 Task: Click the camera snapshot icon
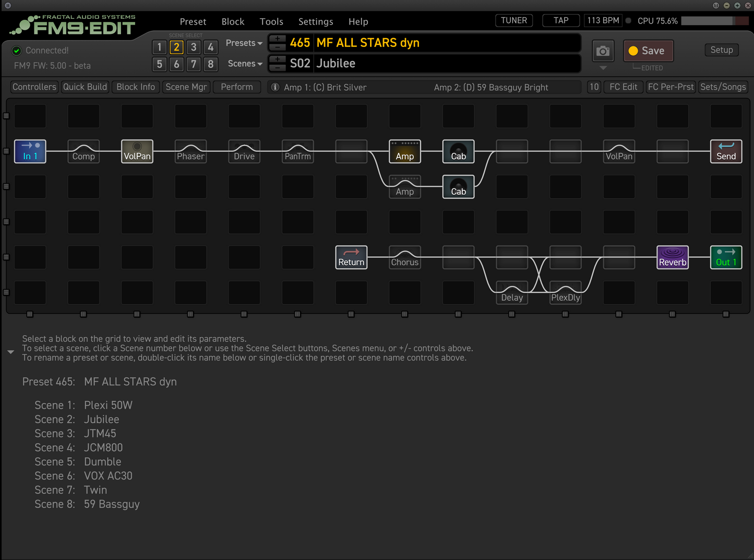[603, 51]
